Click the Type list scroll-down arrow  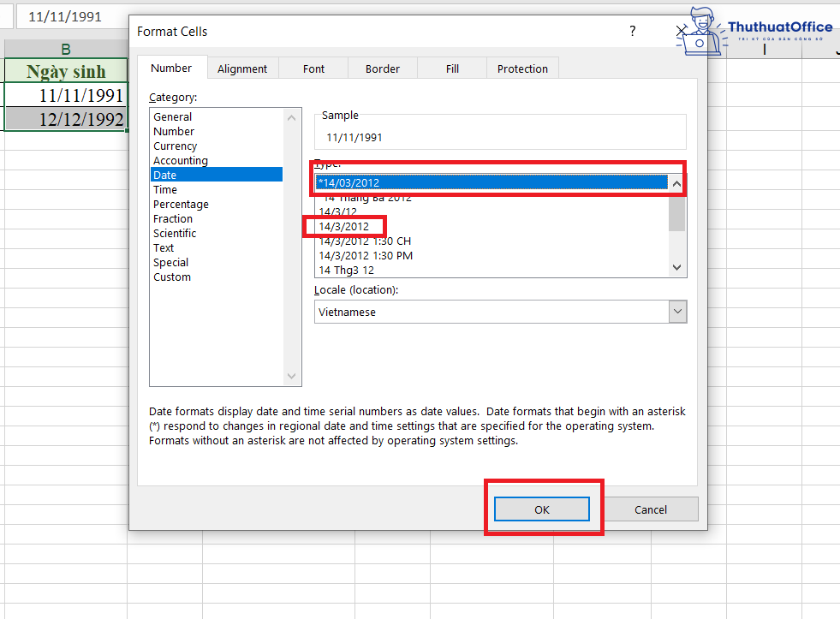[676, 267]
